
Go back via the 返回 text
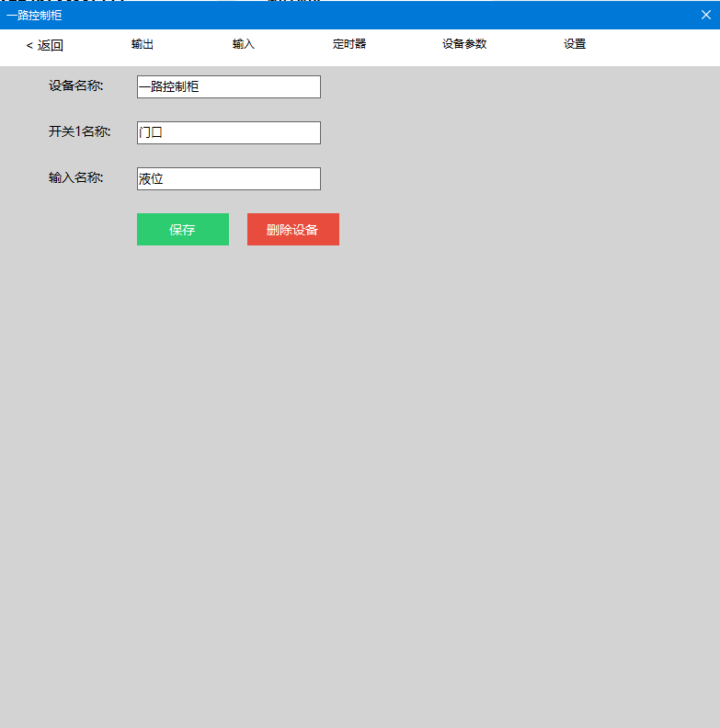click(51, 45)
